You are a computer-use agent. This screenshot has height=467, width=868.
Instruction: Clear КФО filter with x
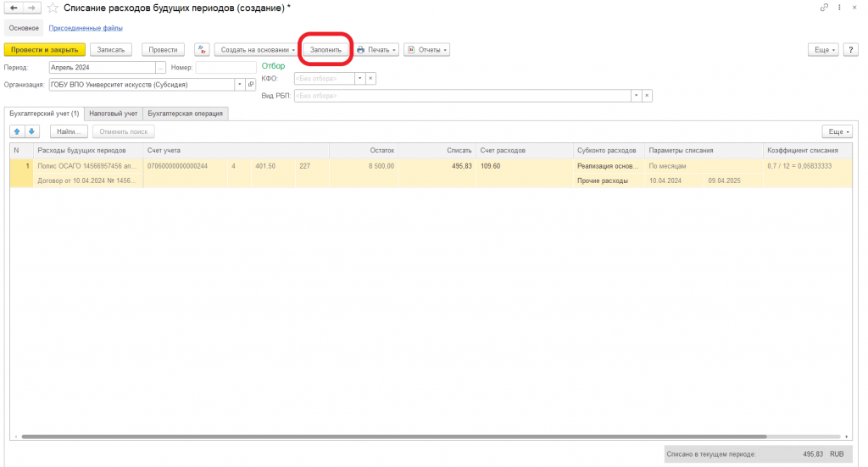(371, 79)
